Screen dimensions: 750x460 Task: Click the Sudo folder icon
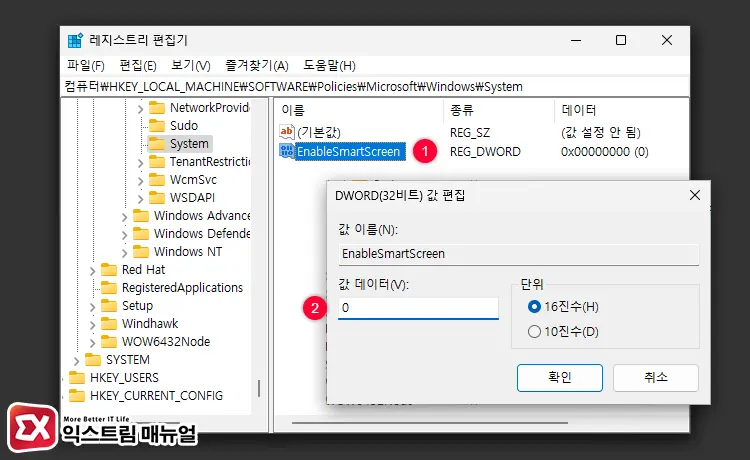(157, 126)
